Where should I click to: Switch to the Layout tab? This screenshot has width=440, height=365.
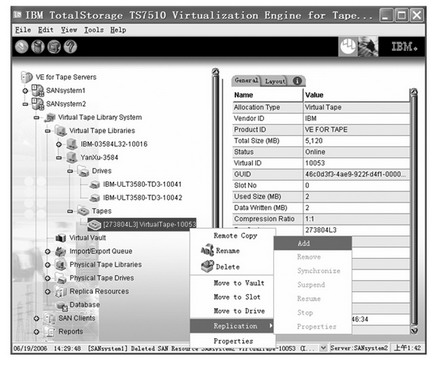click(275, 81)
